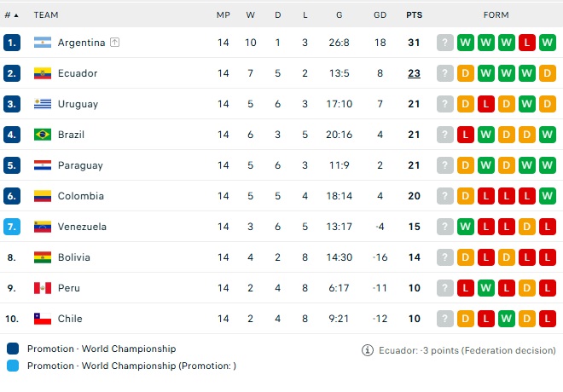Click the light blue Promotion playoff legend swatch
This screenshot has width=563, height=392.
point(13,366)
